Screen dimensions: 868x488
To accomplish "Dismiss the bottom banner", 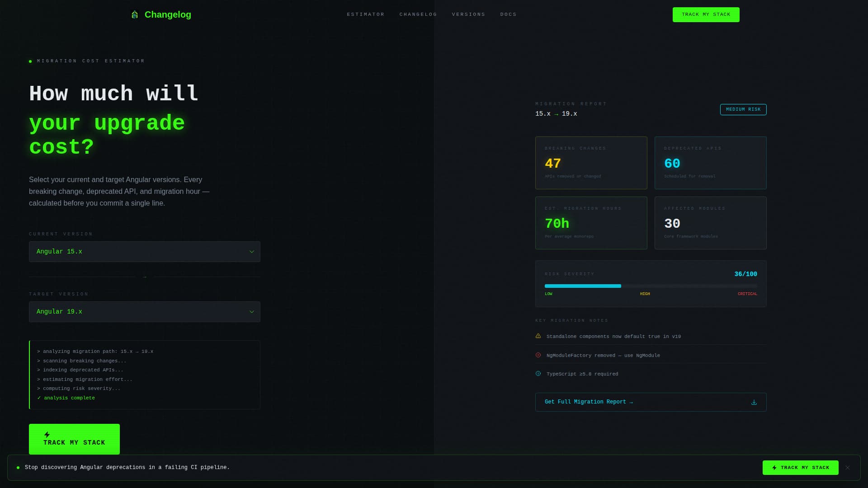I will point(848,468).
